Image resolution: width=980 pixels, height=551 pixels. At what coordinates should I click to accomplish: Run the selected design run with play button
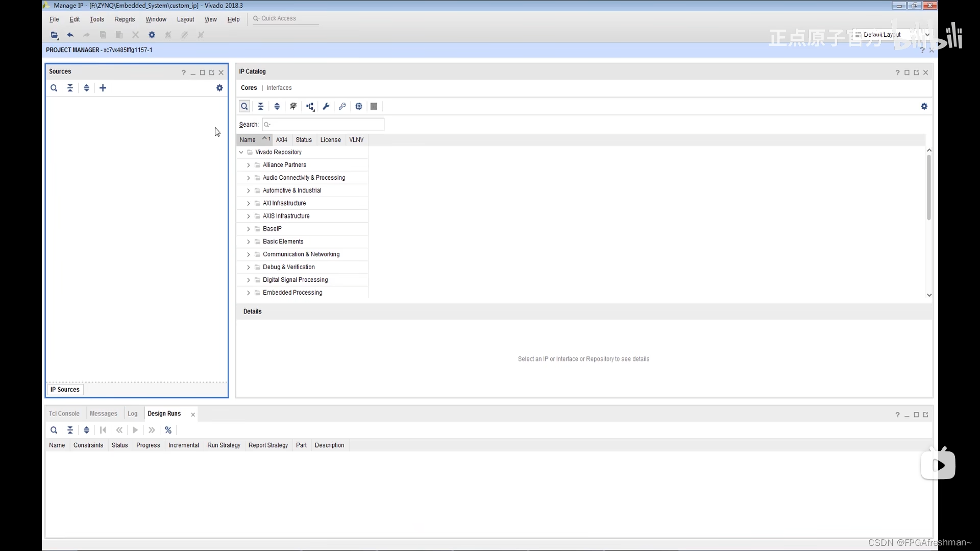point(135,430)
